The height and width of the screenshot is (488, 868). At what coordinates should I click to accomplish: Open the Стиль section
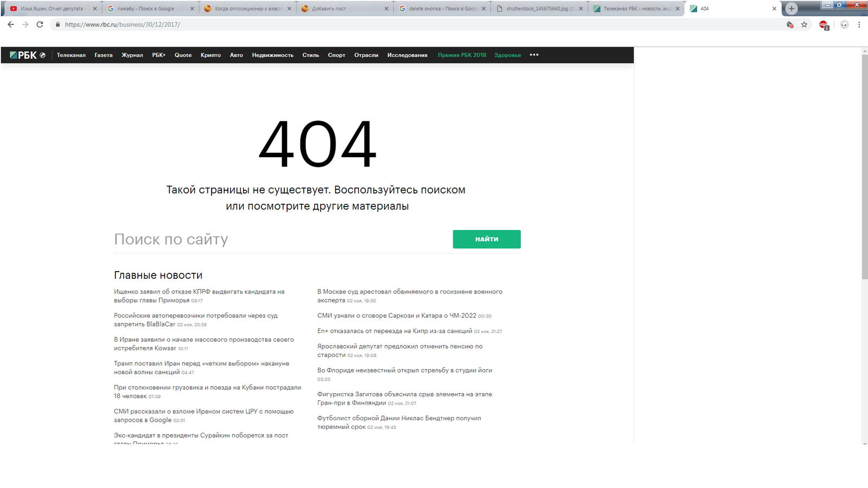click(311, 55)
